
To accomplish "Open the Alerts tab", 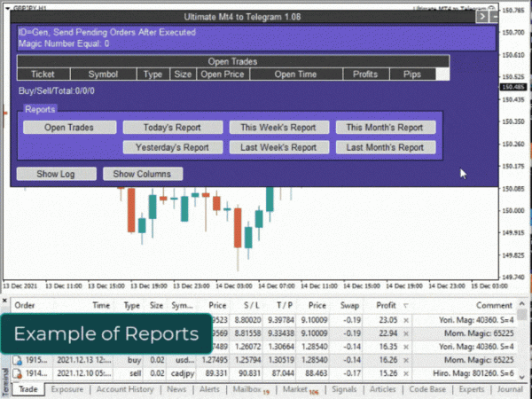I will (x=209, y=389).
